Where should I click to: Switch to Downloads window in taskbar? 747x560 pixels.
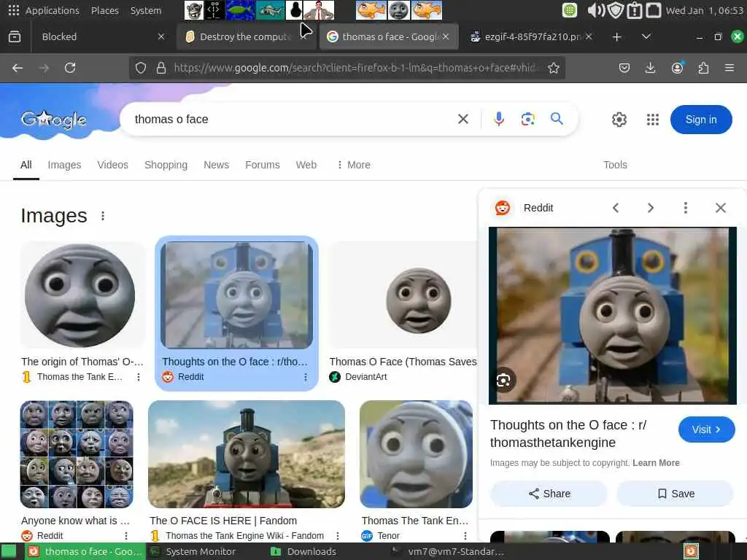(x=303, y=551)
